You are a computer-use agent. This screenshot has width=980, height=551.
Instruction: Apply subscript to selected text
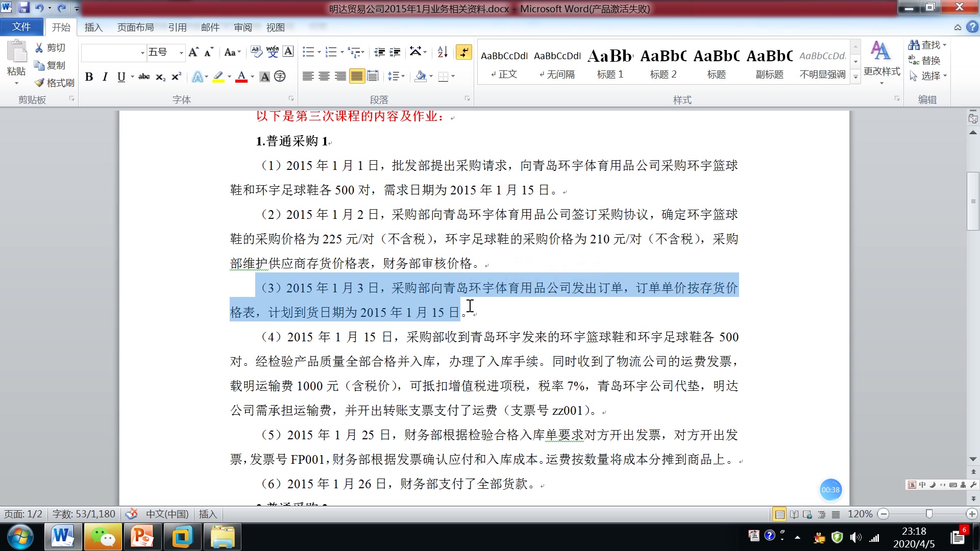point(159,77)
